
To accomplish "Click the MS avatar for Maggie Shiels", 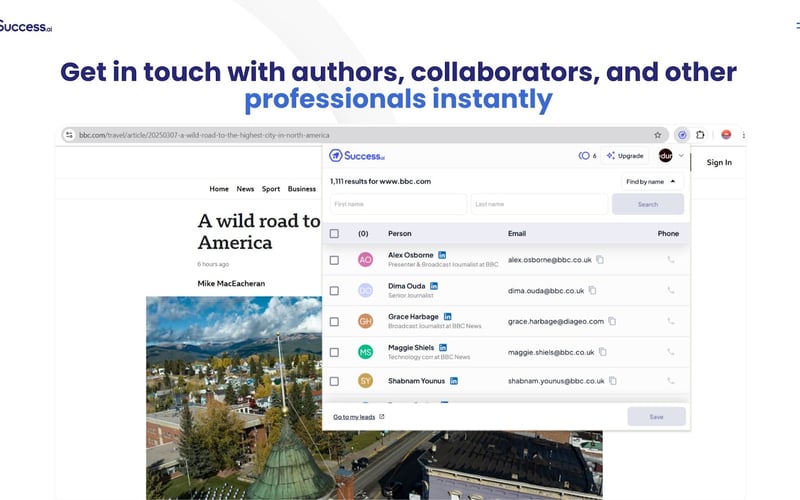I will pos(365,352).
